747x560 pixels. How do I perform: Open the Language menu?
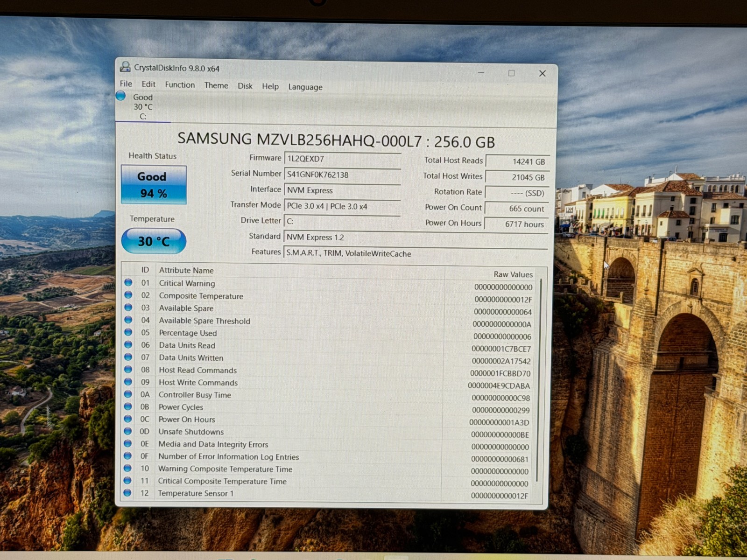coord(305,87)
